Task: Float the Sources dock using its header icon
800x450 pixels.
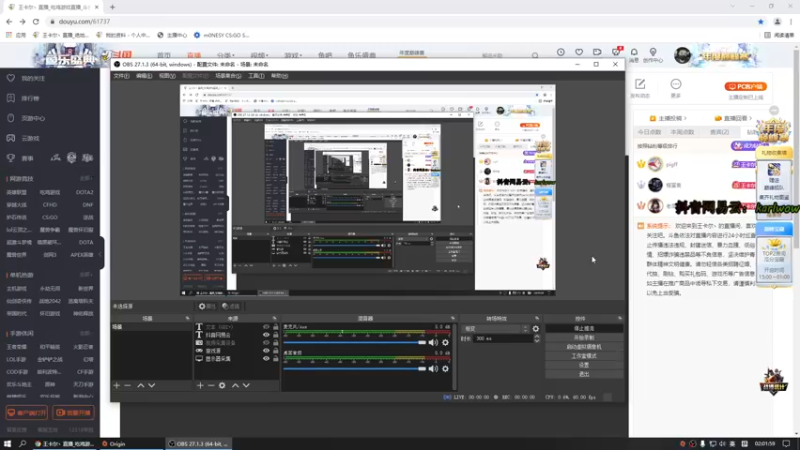Action: [274, 318]
